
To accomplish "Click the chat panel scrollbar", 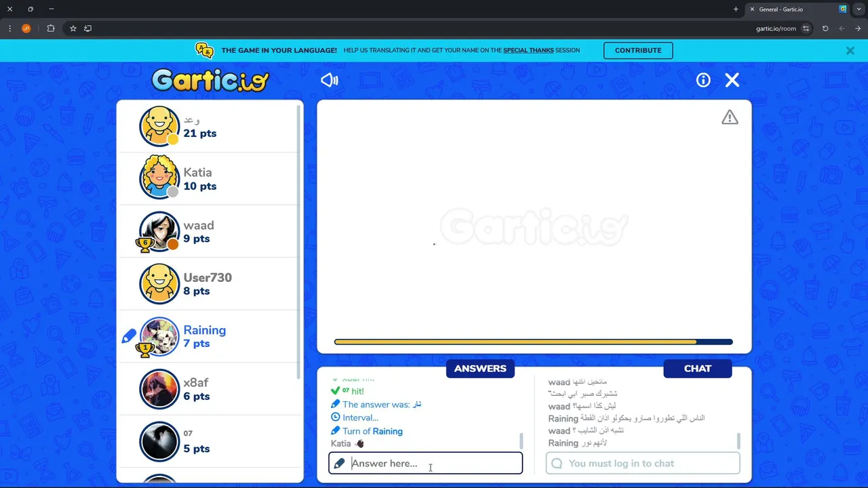I will (738, 441).
